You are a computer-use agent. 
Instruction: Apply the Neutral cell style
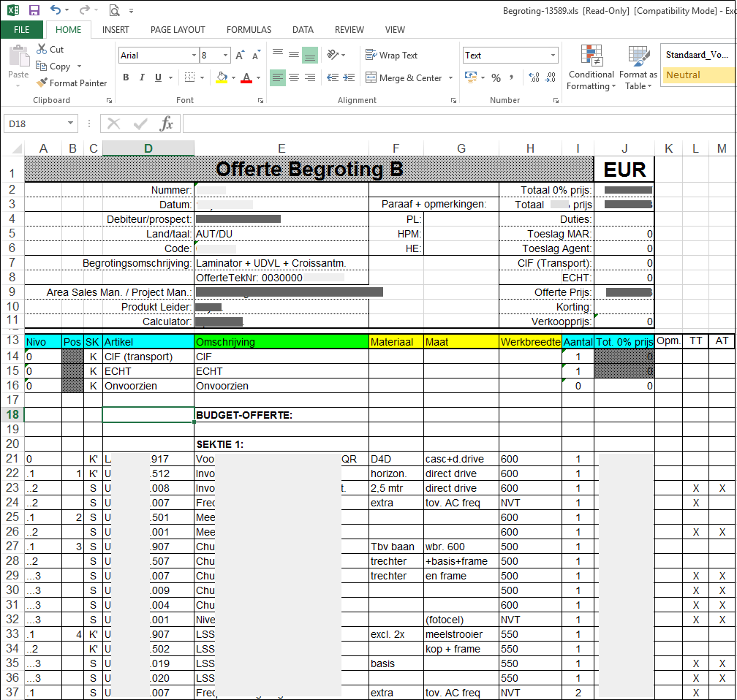click(698, 75)
